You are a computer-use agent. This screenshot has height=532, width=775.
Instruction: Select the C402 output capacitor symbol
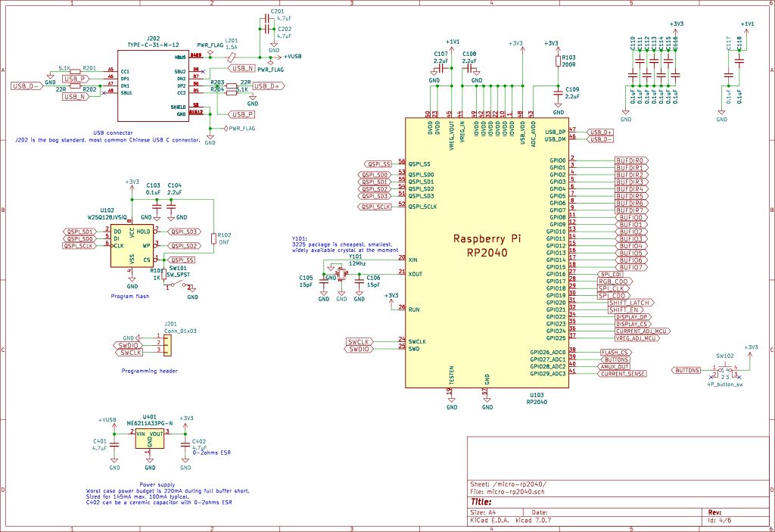point(185,444)
